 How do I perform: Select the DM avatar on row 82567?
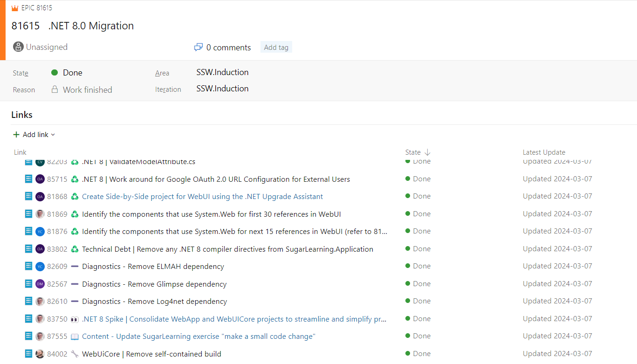point(40,284)
